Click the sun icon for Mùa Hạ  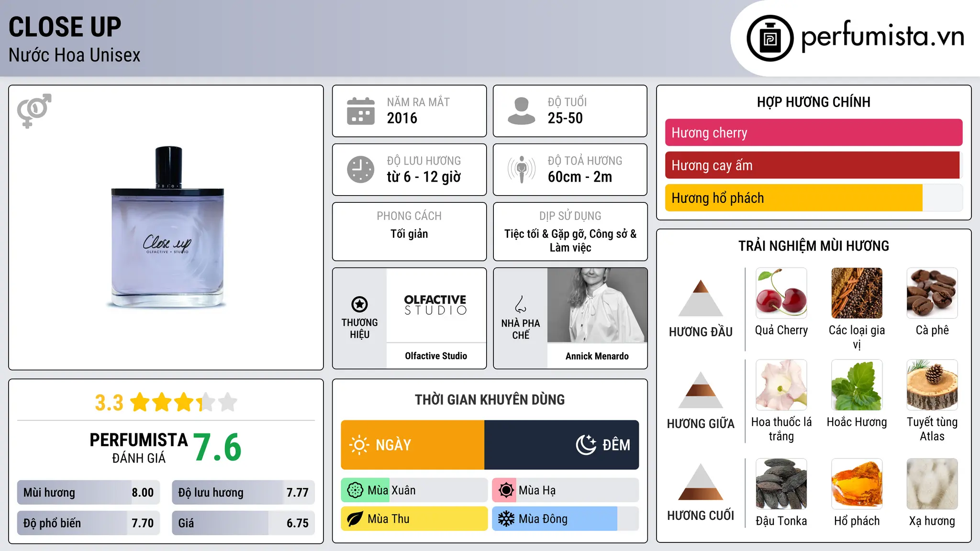[x=506, y=490]
